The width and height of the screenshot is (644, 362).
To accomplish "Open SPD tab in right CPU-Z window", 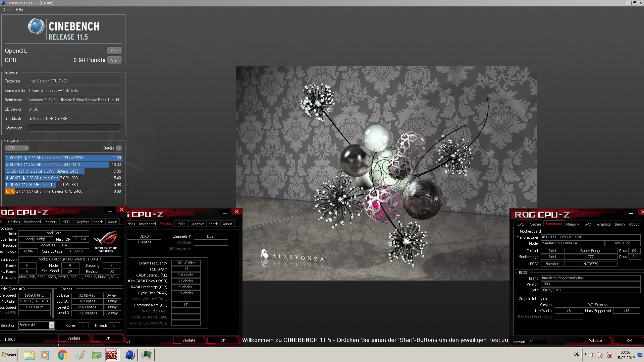I will (x=588, y=224).
